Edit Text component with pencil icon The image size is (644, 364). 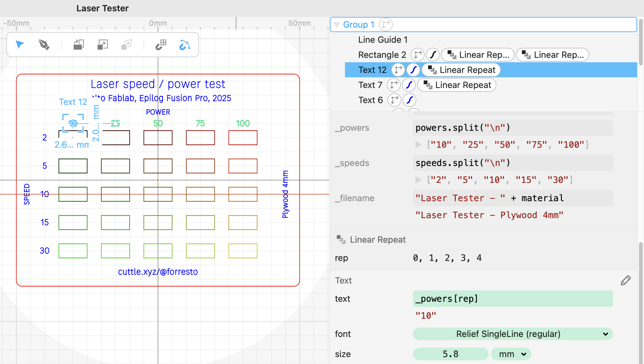(x=625, y=280)
